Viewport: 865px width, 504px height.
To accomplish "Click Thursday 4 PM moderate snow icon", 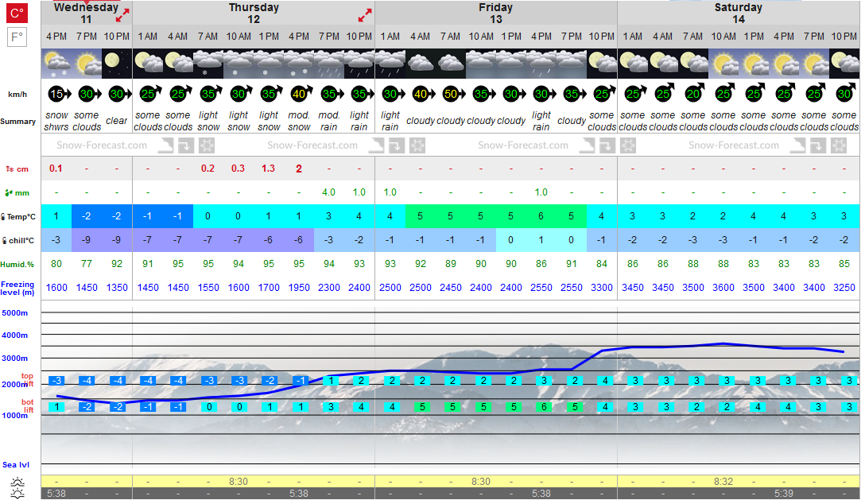I will pyautogui.click(x=299, y=64).
